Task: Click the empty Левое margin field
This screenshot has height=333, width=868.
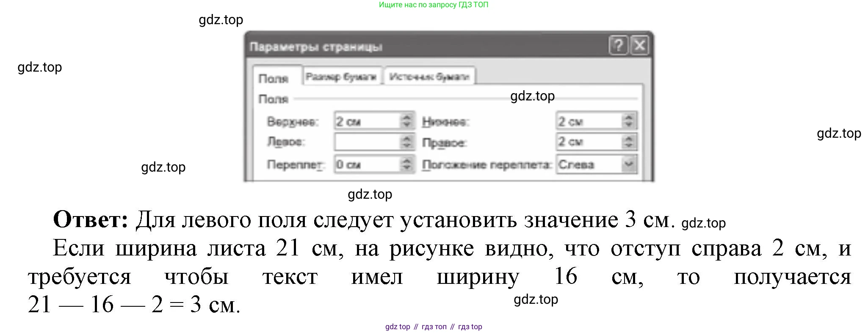Action: pos(367,142)
